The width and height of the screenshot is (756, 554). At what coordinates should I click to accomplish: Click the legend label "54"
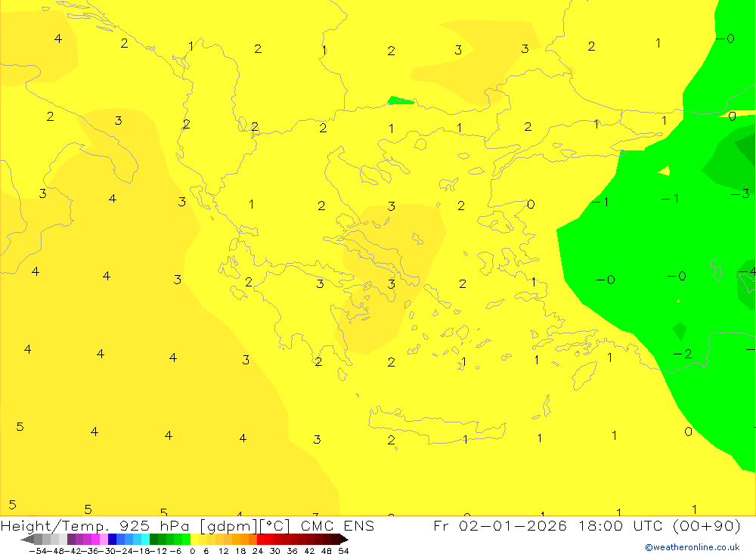point(343,551)
